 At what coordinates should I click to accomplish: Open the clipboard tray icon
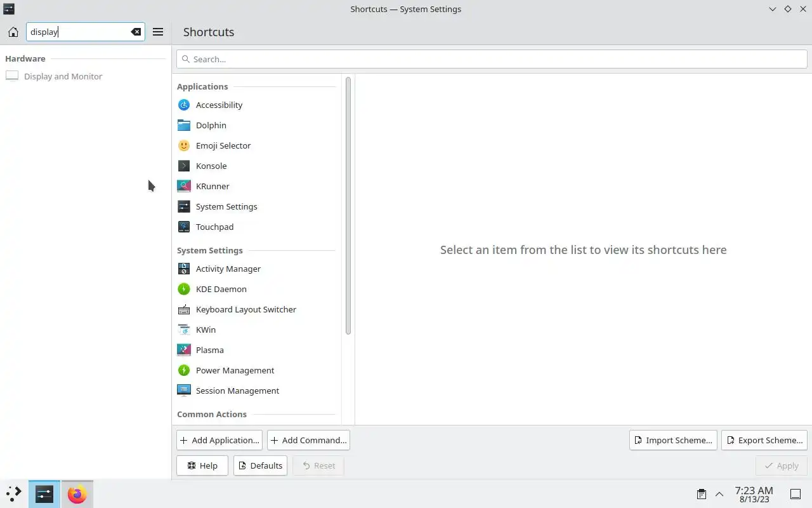(x=702, y=494)
